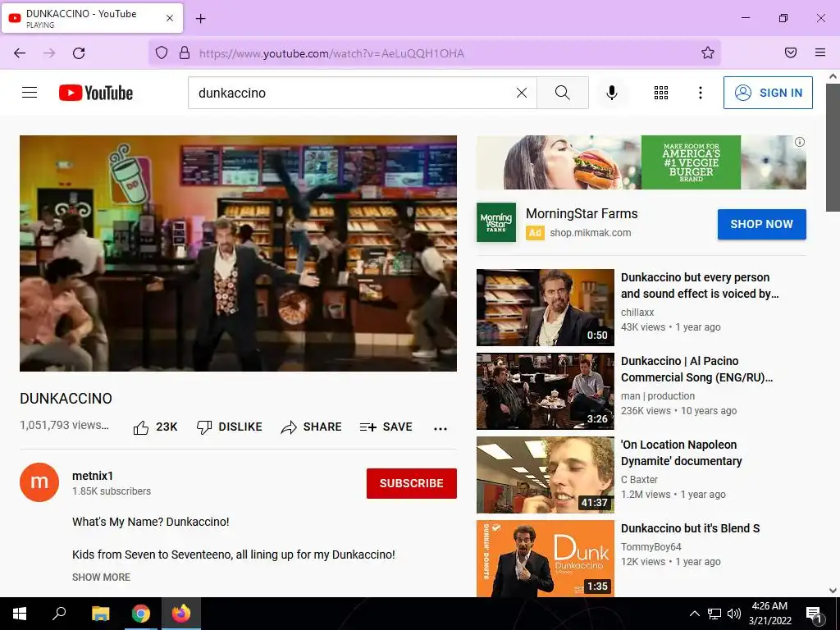Open the clock and date flyout
Screen dimensions: 840x630
click(x=769, y=614)
